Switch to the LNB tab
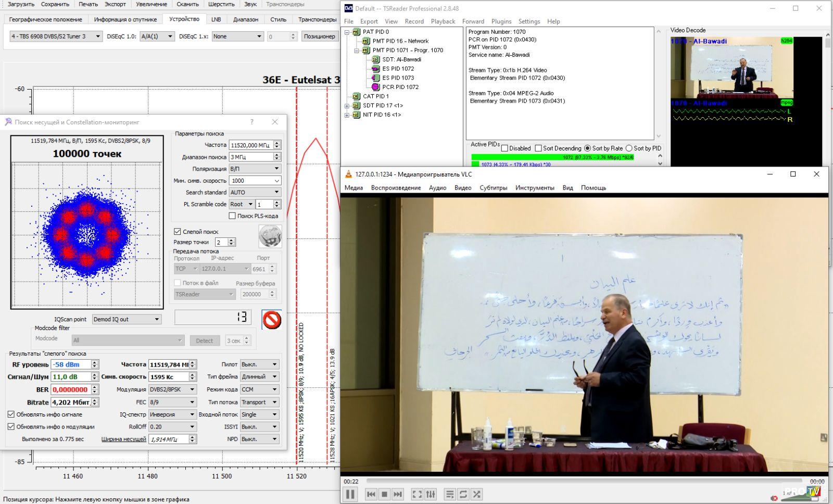The height and width of the screenshot is (504, 833). click(x=216, y=19)
